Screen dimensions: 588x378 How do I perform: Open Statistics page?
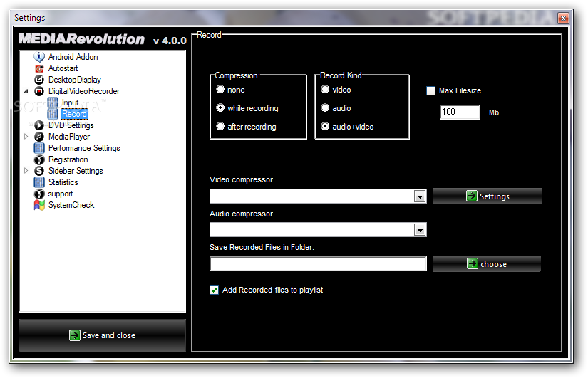(x=63, y=182)
